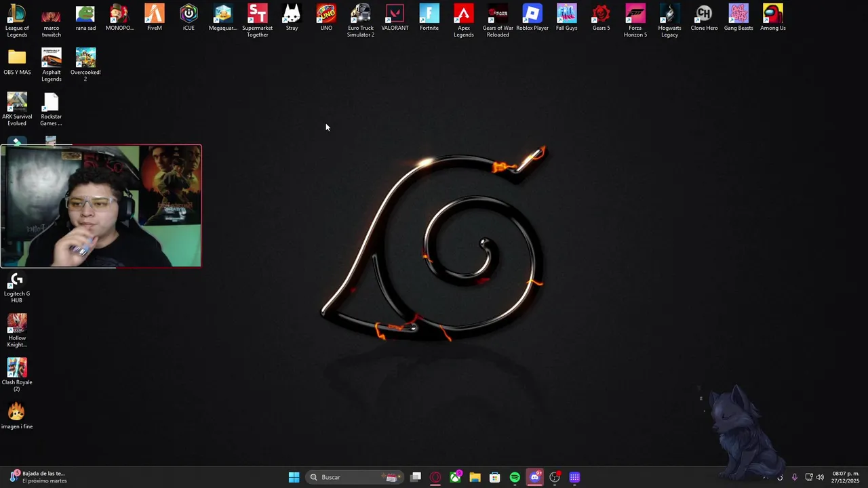Select the Asphalt Legends shortcut
The height and width of the screenshot is (488, 868).
[51, 65]
